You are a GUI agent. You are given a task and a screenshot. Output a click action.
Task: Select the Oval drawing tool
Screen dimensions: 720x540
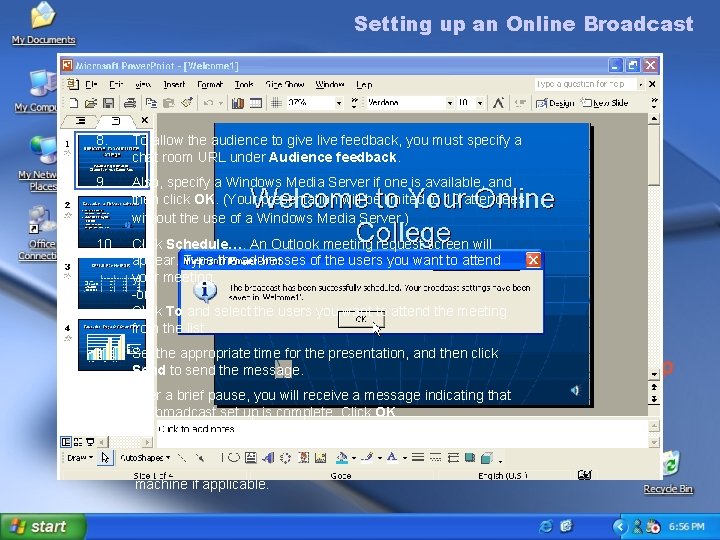234,458
